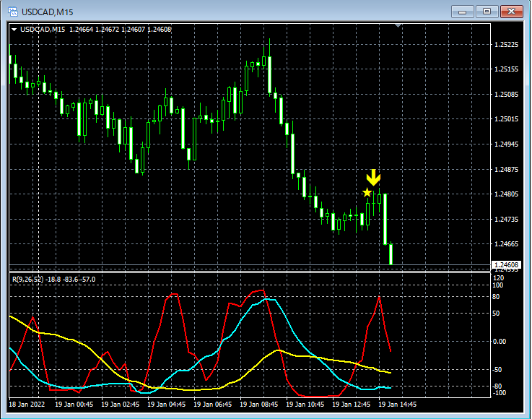Click time axis label 19 Jan 12:45
The width and height of the screenshot is (532, 419).
[351, 405]
